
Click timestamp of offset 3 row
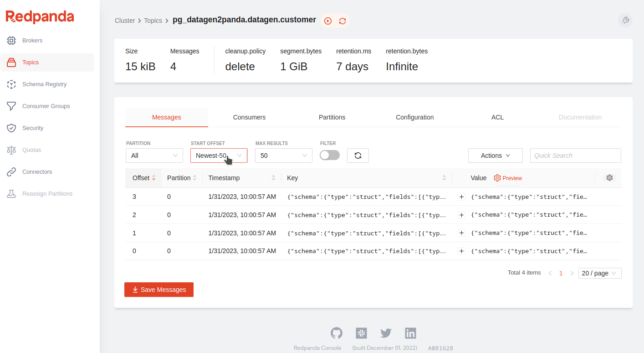point(242,197)
